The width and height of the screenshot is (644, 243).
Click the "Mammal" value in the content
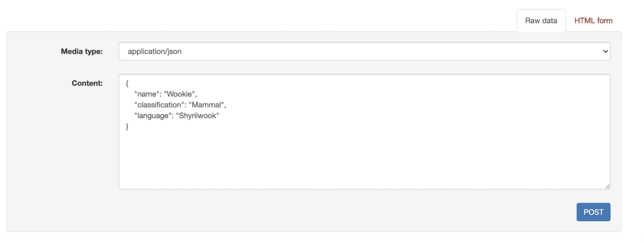click(207, 105)
